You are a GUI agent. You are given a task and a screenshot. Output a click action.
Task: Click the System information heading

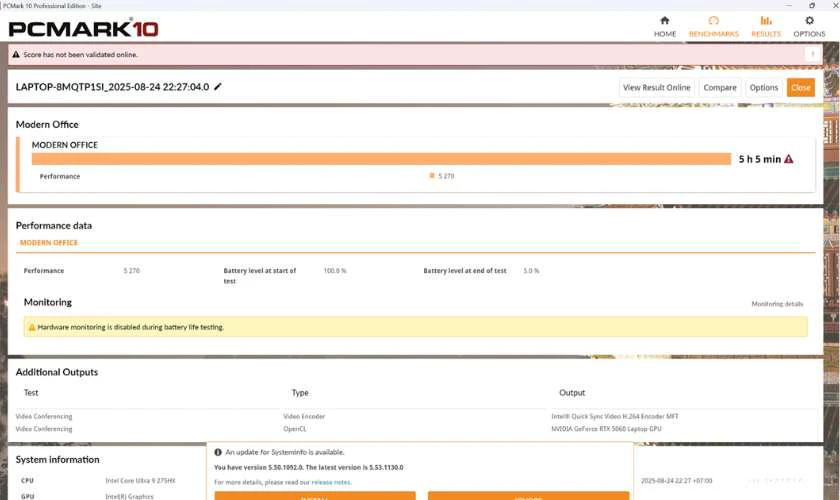click(x=57, y=460)
